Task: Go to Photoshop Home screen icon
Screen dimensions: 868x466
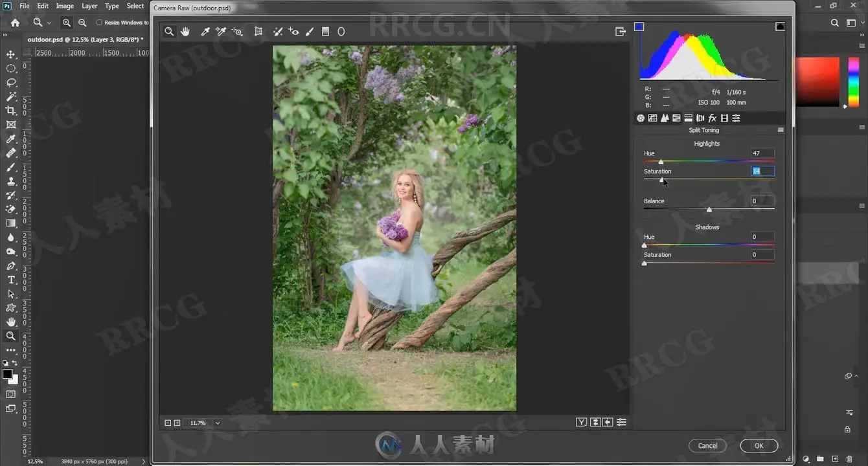Action: (x=15, y=23)
